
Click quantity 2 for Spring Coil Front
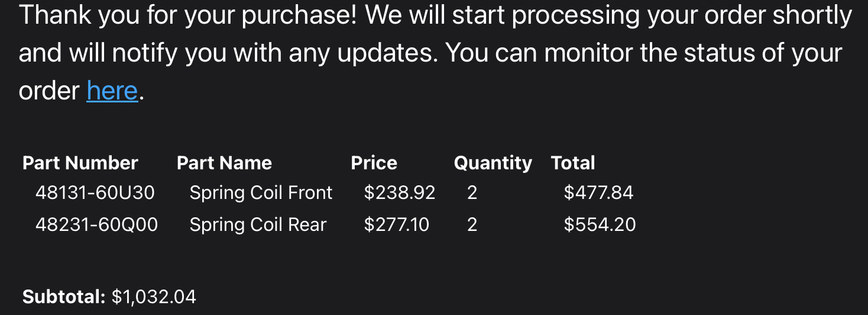pyautogui.click(x=472, y=192)
